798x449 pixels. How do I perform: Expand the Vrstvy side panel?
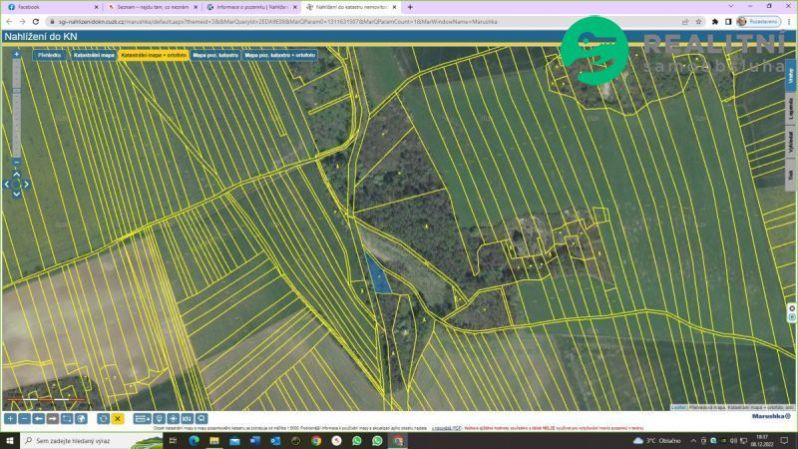791,76
